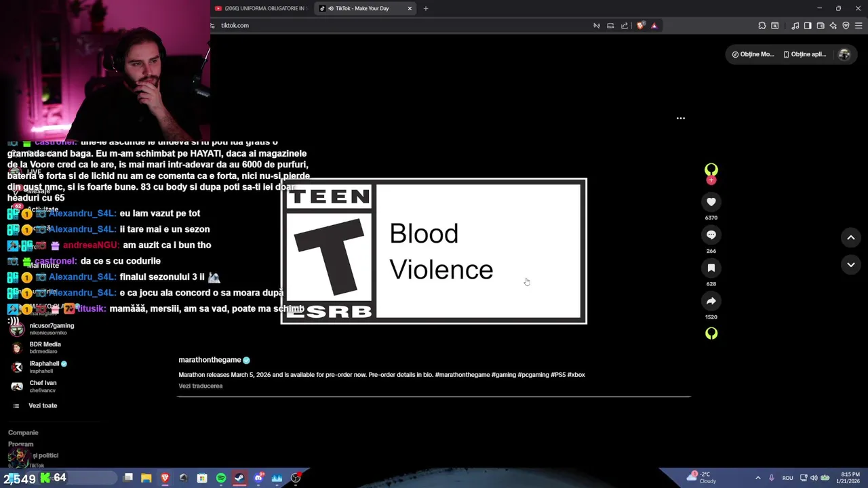Image resolution: width=868 pixels, height=488 pixels.
Task: Open File Explorer from the taskbar
Action: coord(146,478)
